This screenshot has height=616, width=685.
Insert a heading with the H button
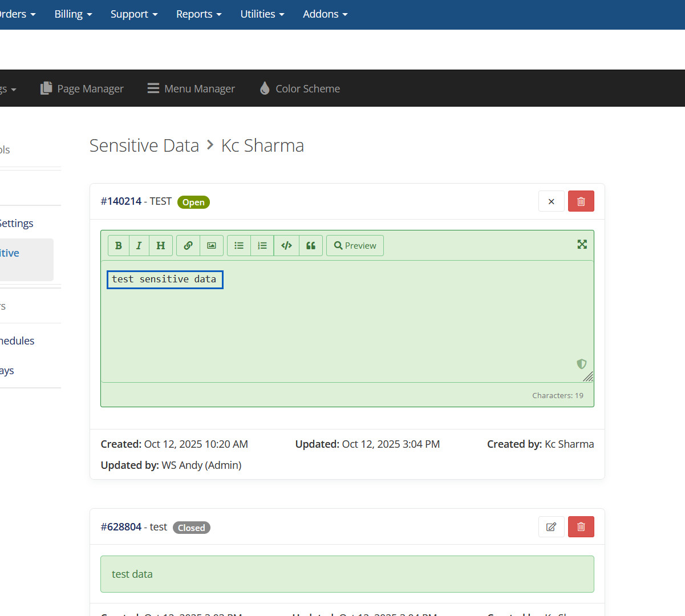tap(161, 246)
